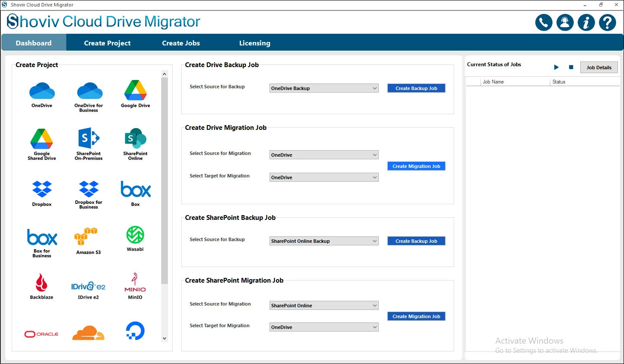Click the "Create SharePoint Backup Job" heading
This screenshot has width=624, height=364.
(230, 218)
